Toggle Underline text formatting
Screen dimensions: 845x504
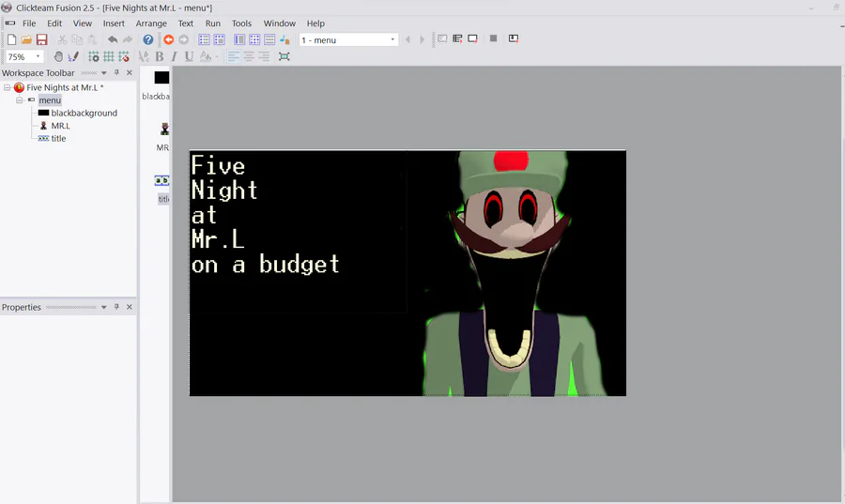coord(189,56)
